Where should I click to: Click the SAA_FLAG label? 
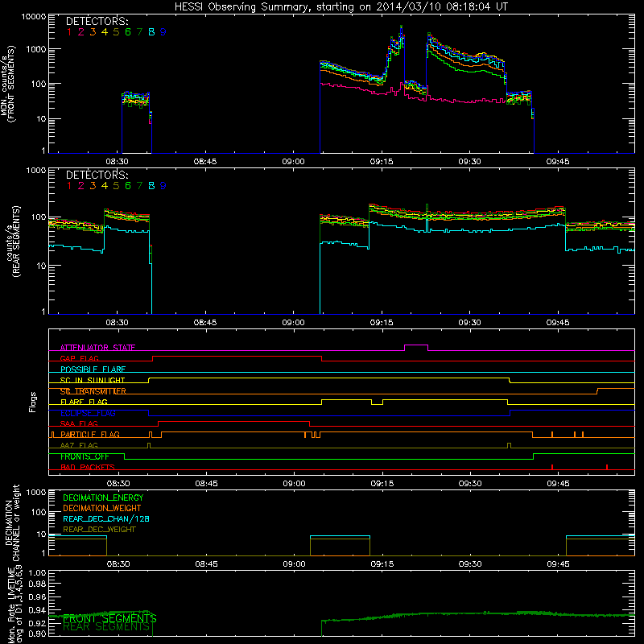[79, 423]
